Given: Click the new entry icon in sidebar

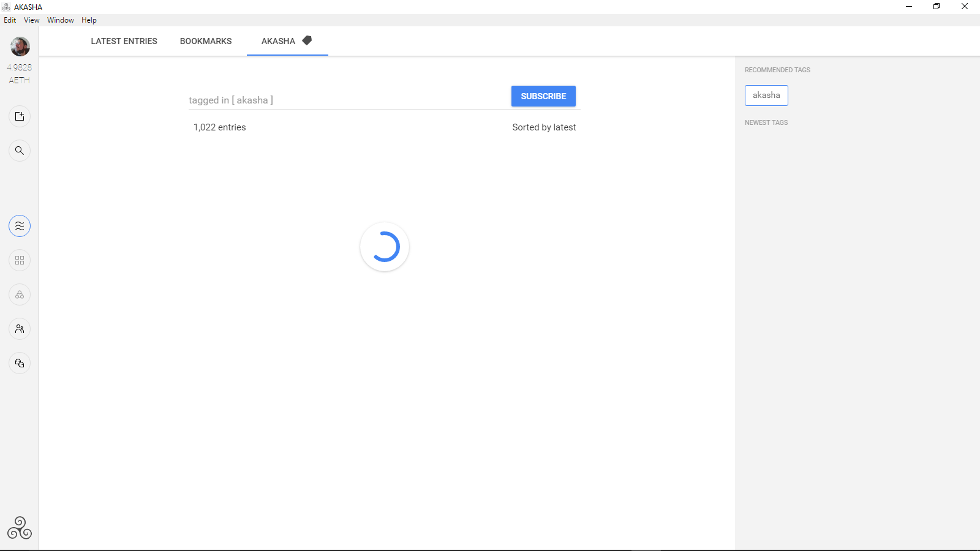Looking at the screenshot, I should [20, 116].
